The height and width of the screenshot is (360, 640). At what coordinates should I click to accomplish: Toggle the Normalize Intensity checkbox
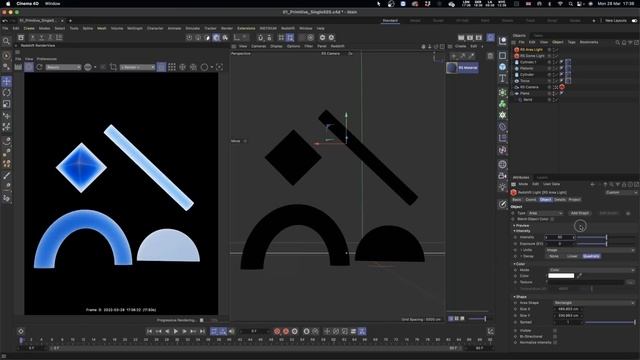[555, 342]
